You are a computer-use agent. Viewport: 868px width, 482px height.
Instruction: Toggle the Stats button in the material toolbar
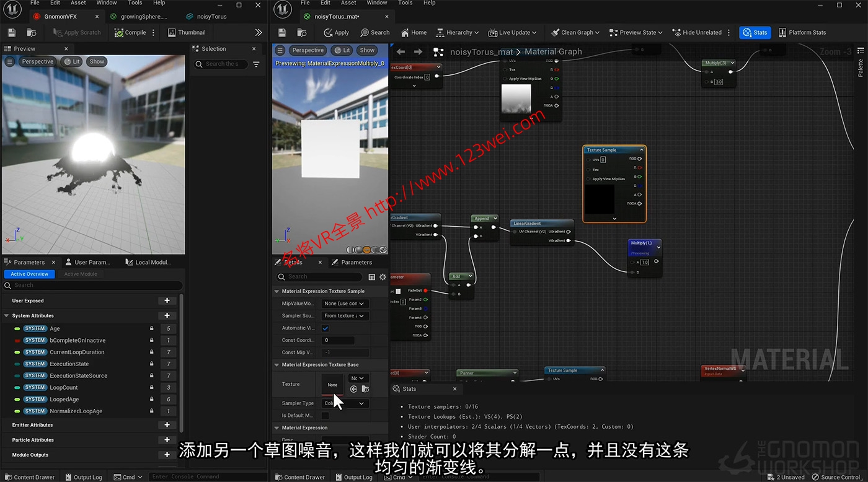(x=755, y=32)
